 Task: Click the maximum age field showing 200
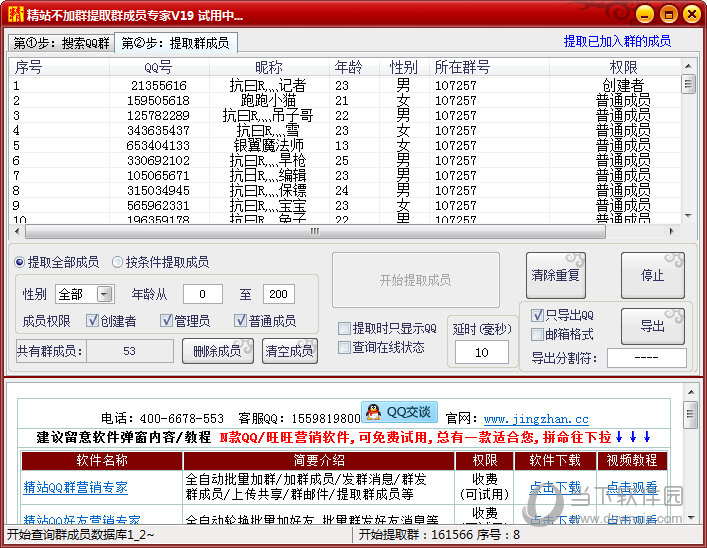click(279, 294)
